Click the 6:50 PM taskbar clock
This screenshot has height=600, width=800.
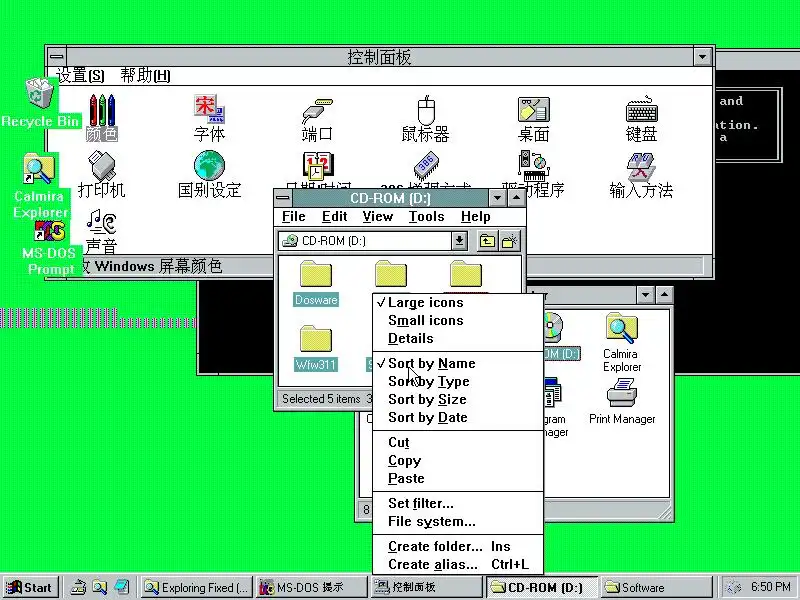point(770,587)
